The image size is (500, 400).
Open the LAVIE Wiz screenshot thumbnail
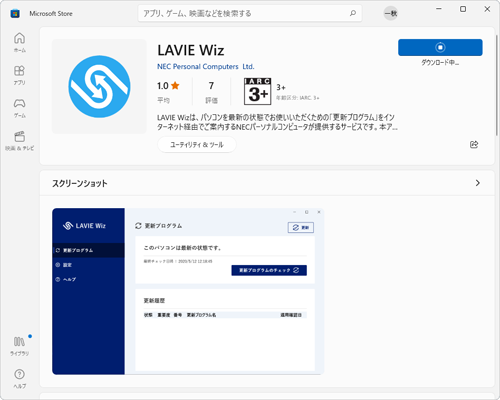click(x=188, y=291)
